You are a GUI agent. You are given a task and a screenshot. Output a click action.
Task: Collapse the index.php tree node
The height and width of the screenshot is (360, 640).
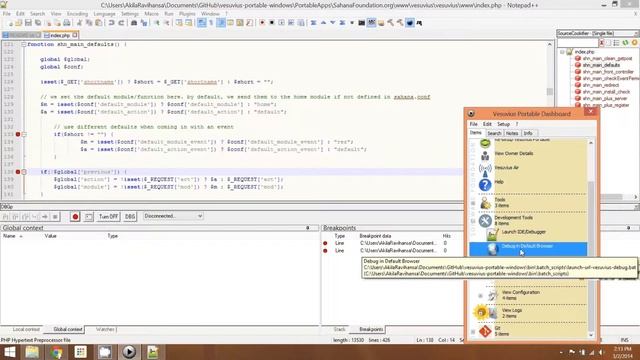click(562, 52)
